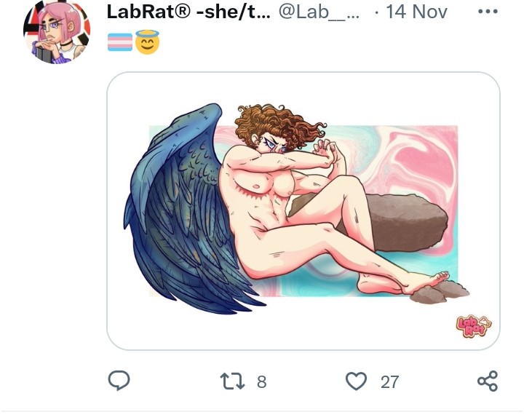Open the winged figure artwork image
The image size is (524, 420).
pyautogui.click(x=303, y=211)
